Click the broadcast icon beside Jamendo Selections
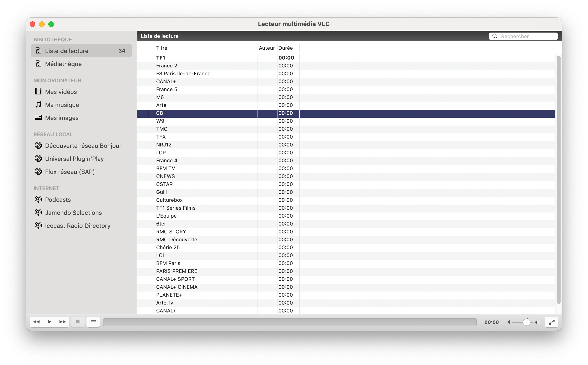 click(38, 213)
